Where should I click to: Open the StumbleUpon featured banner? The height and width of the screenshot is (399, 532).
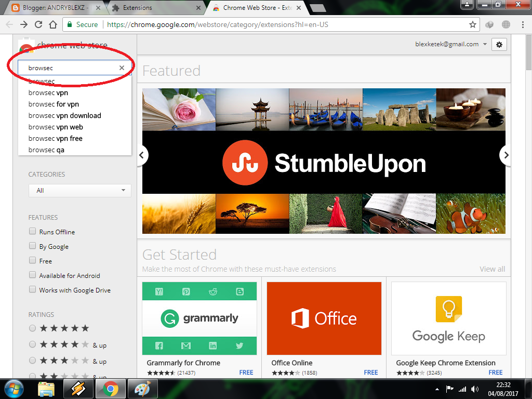[324, 161]
